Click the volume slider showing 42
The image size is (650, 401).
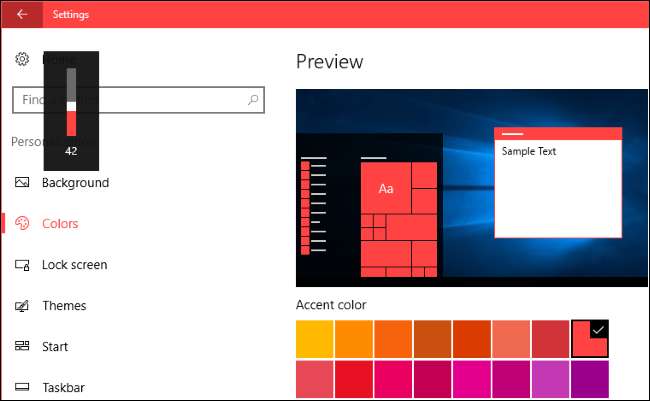click(x=71, y=102)
